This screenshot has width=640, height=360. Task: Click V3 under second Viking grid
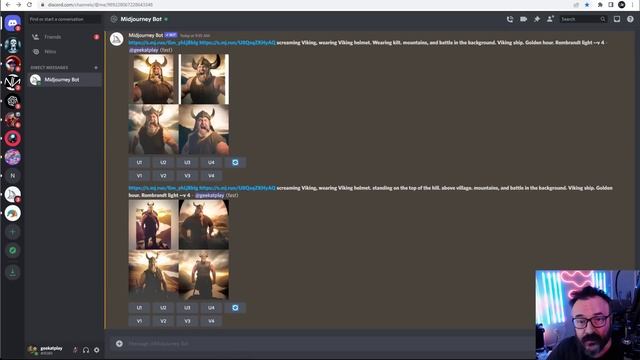point(187,321)
